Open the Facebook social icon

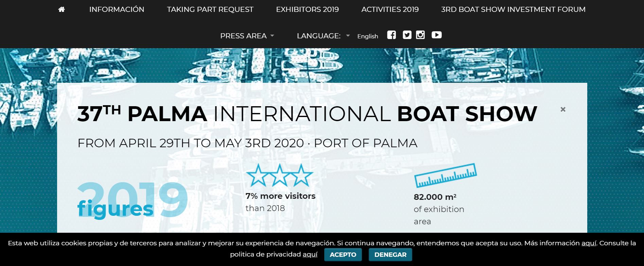pyautogui.click(x=391, y=35)
